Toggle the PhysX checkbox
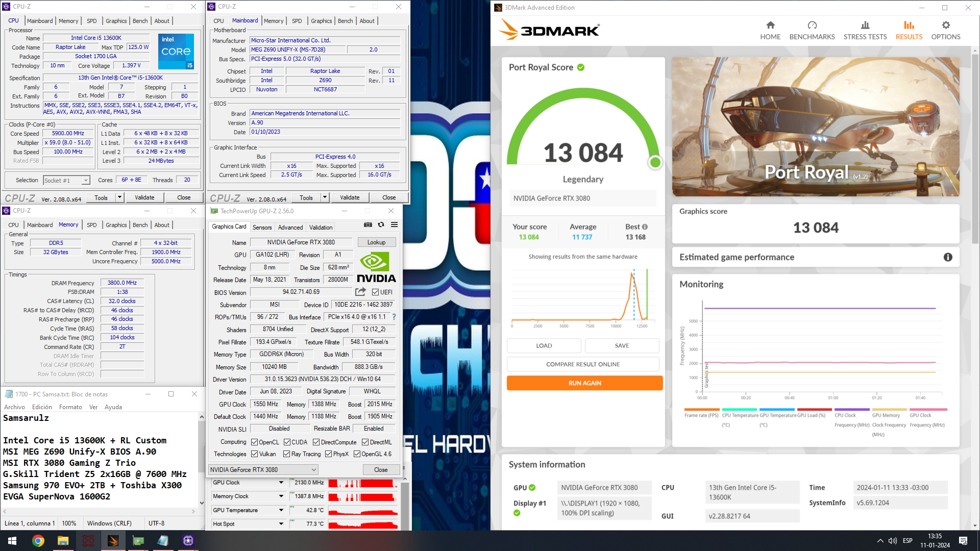This screenshot has height=551, width=980. pyautogui.click(x=328, y=454)
